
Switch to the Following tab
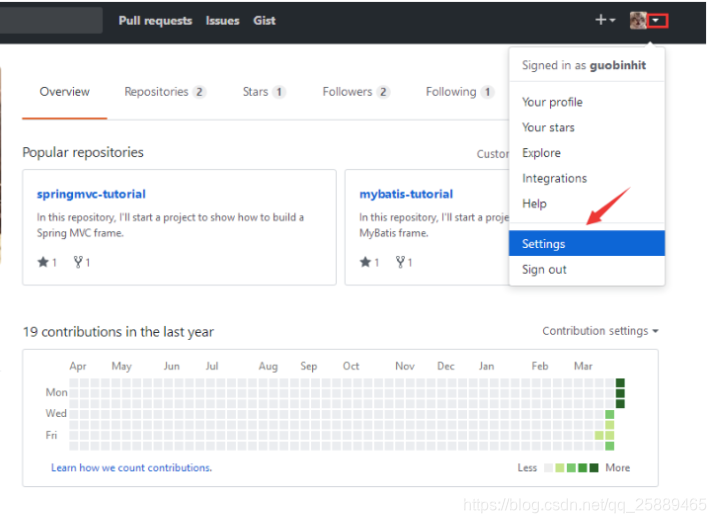click(x=459, y=92)
